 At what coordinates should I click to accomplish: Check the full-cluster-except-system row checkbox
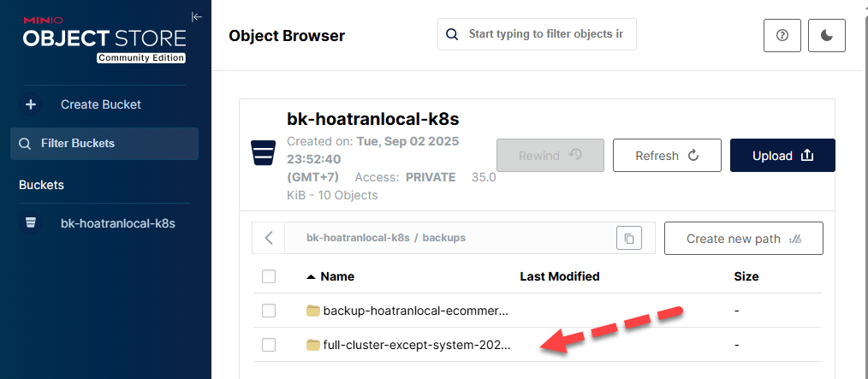pyautogui.click(x=269, y=345)
